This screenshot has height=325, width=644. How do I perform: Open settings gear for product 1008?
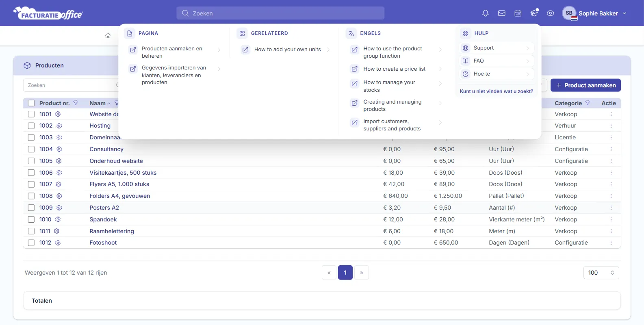click(59, 196)
